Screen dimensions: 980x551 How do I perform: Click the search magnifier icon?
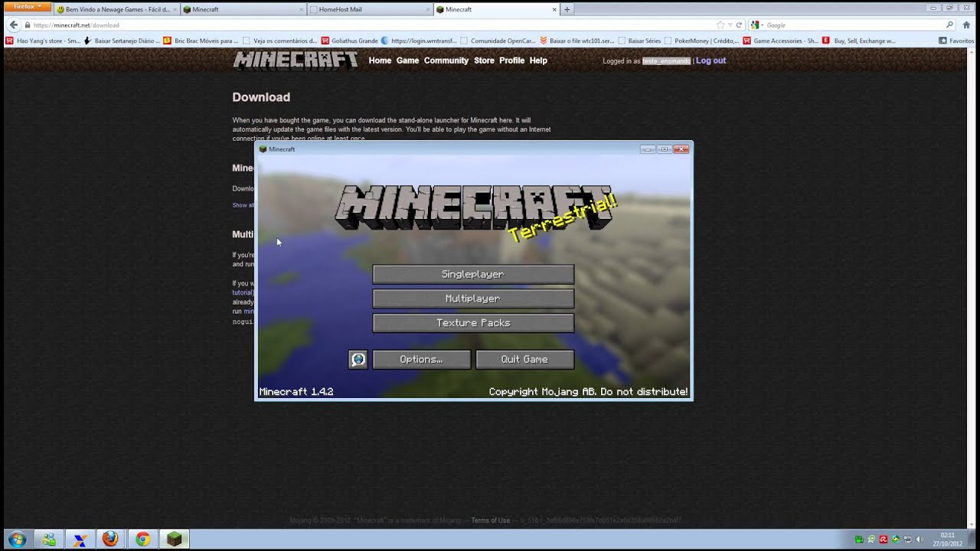[x=949, y=25]
